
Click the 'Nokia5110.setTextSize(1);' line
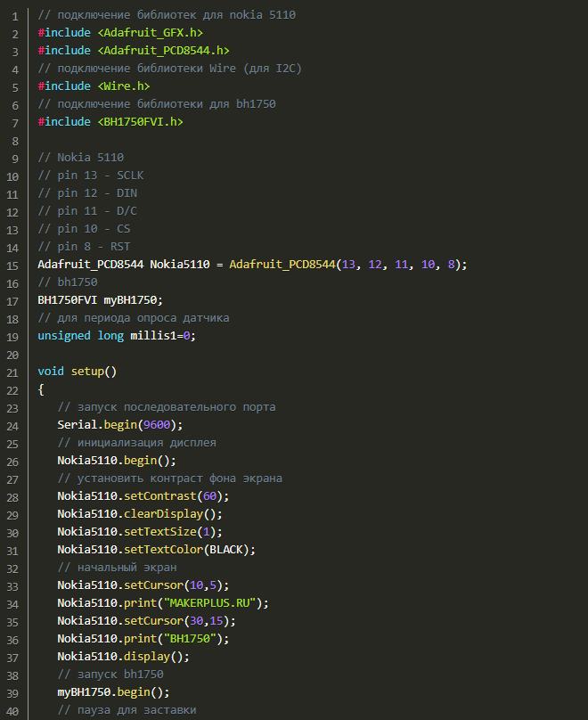(x=140, y=532)
